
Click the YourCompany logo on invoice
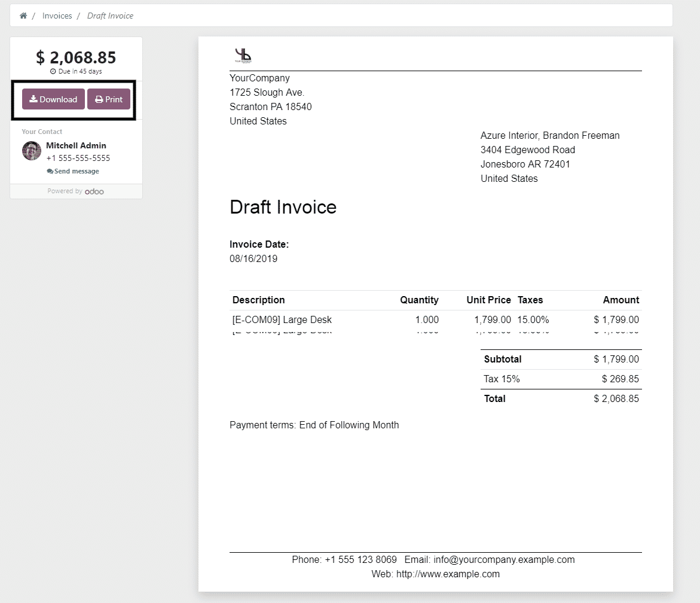coord(243,56)
